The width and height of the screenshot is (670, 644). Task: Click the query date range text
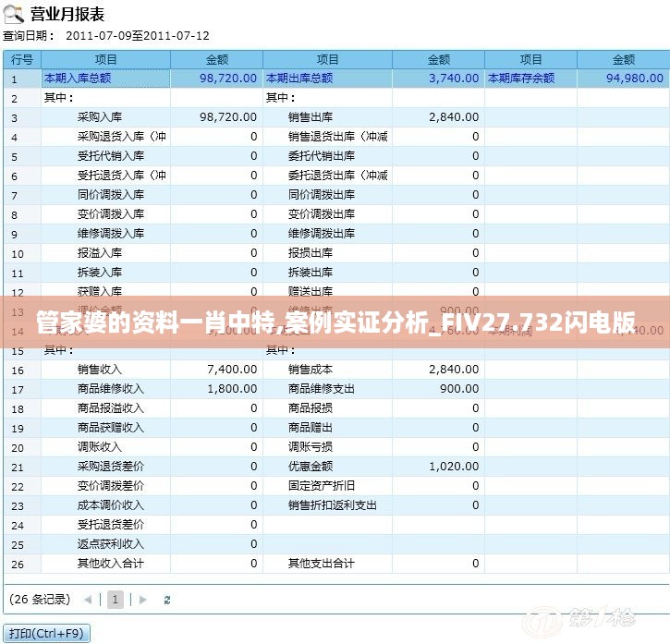(x=138, y=36)
